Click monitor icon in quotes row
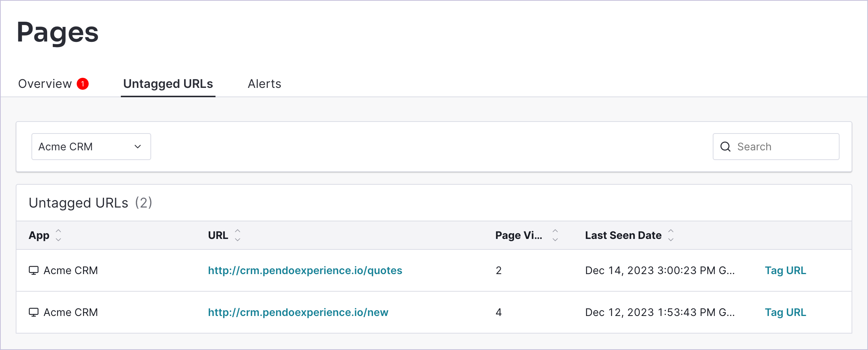The height and width of the screenshot is (350, 868). (x=34, y=270)
